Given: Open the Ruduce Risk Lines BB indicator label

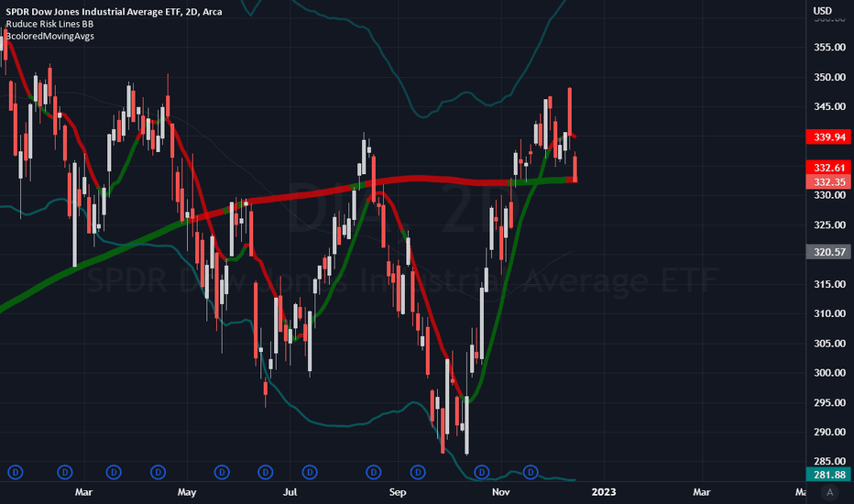Looking at the screenshot, I should click(49, 24).
